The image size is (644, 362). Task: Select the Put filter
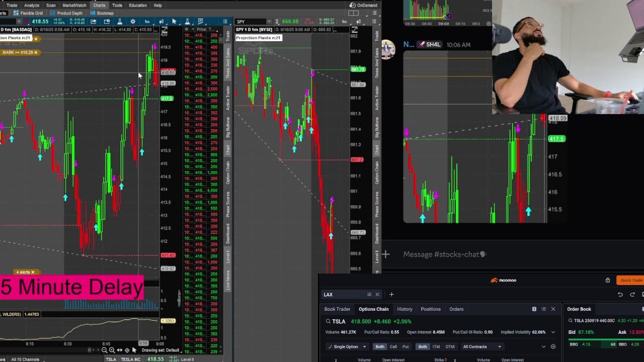[x=406, y=346]
